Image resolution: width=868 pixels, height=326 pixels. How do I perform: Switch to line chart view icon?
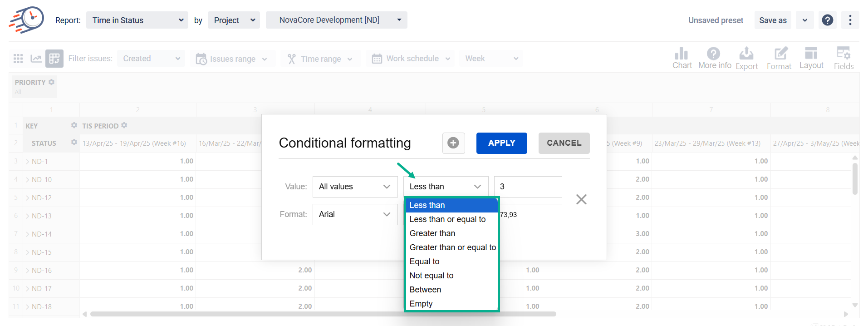pyautogui.click(x=36, y=59)
